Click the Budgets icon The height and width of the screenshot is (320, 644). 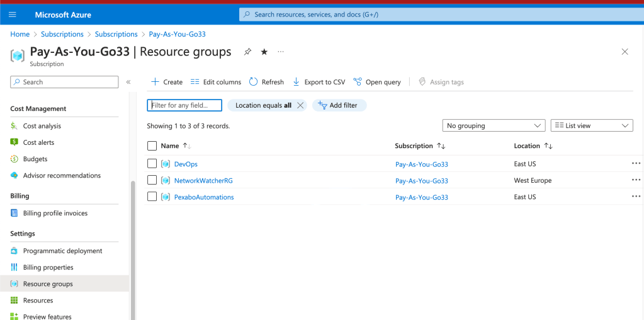coord(14,159)
